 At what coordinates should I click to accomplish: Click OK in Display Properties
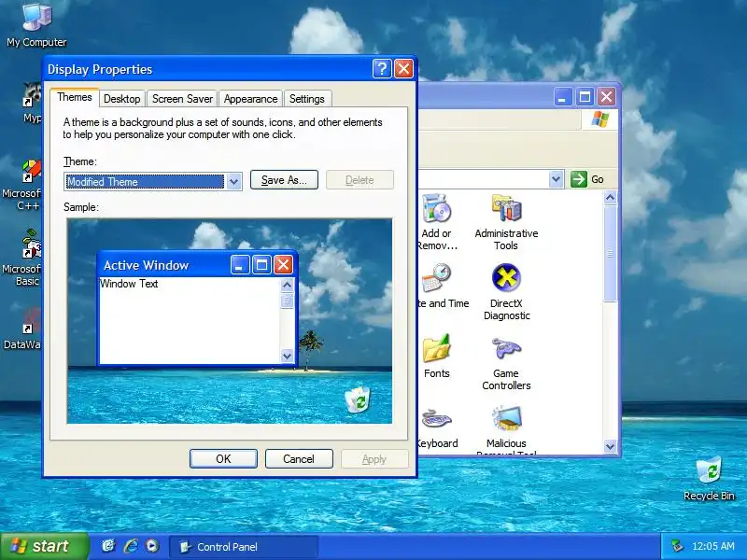point(223,458)
